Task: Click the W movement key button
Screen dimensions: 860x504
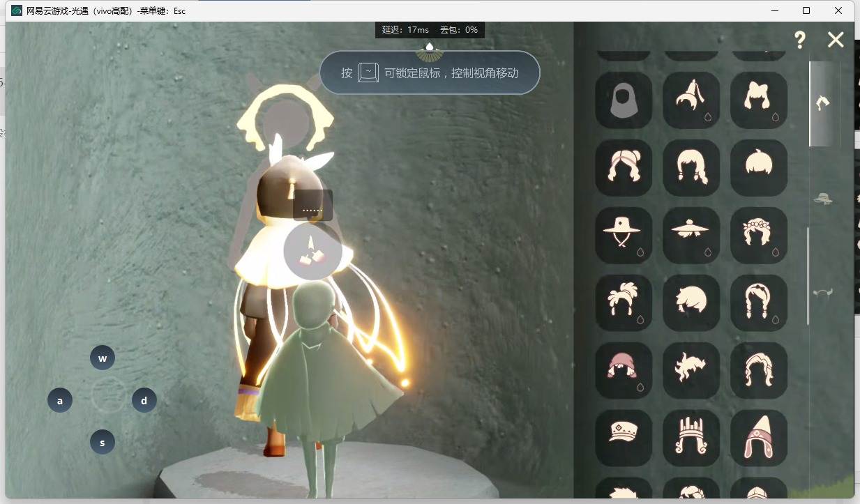Action: (103, 358)
